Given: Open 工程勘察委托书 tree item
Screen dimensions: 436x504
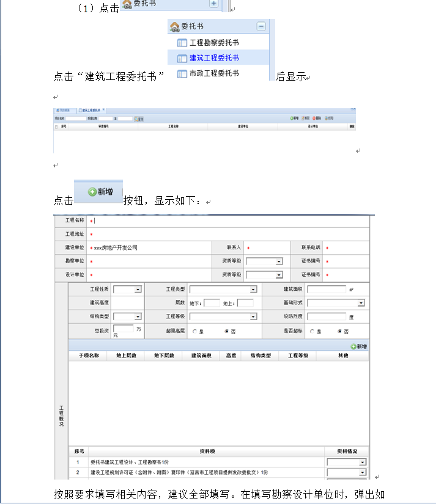Looking at the screenshot, I should (213, 43).
